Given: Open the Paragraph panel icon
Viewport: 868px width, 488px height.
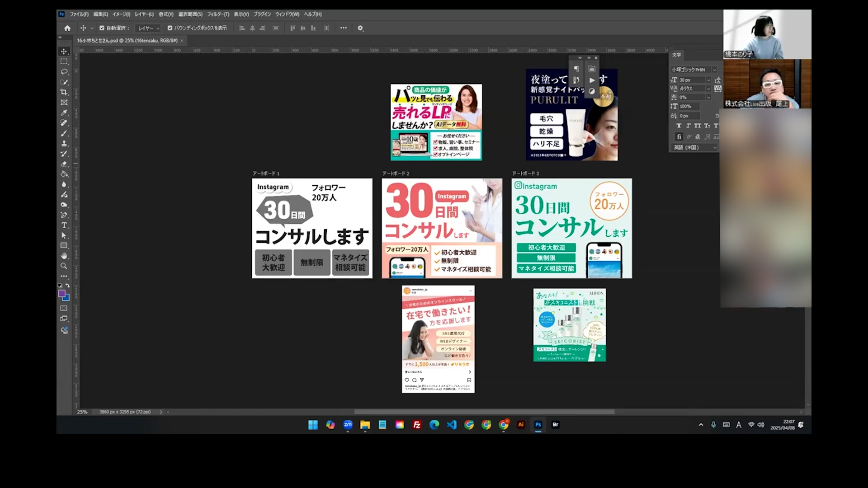Looking at the screenshot, I should [x=576, y=69].
